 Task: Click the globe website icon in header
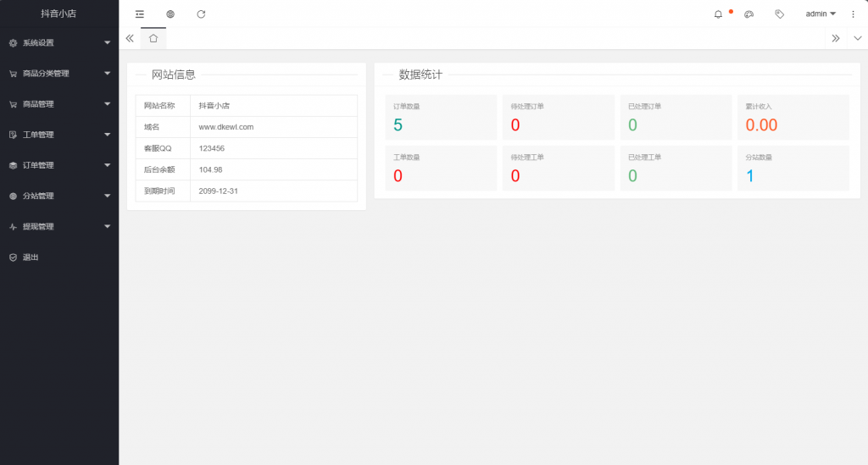pyautogui.click(x=170, y=14)
